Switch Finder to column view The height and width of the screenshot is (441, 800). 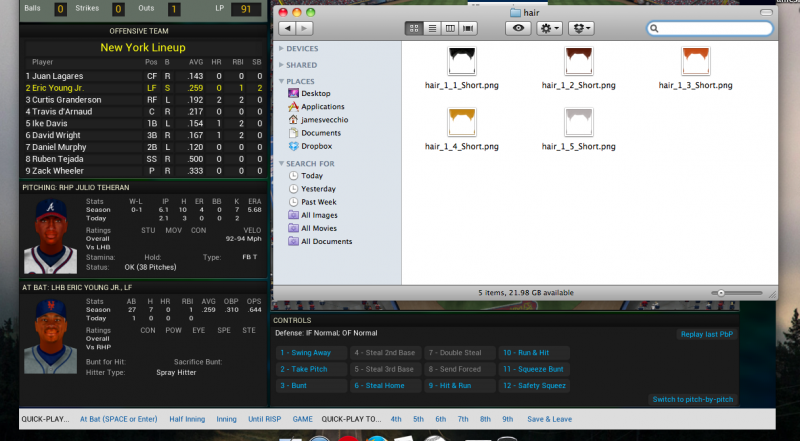(451, 29)
